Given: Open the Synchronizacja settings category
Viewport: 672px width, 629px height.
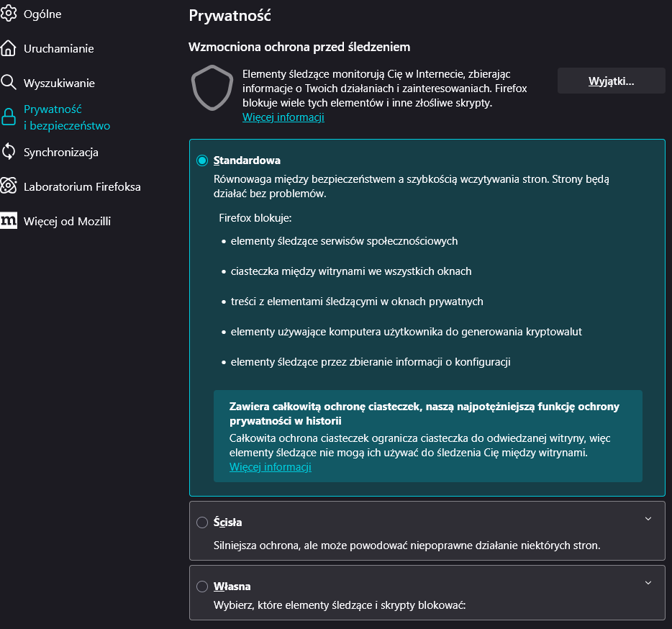Looking at the screenshot, I should tap(61, 152).
